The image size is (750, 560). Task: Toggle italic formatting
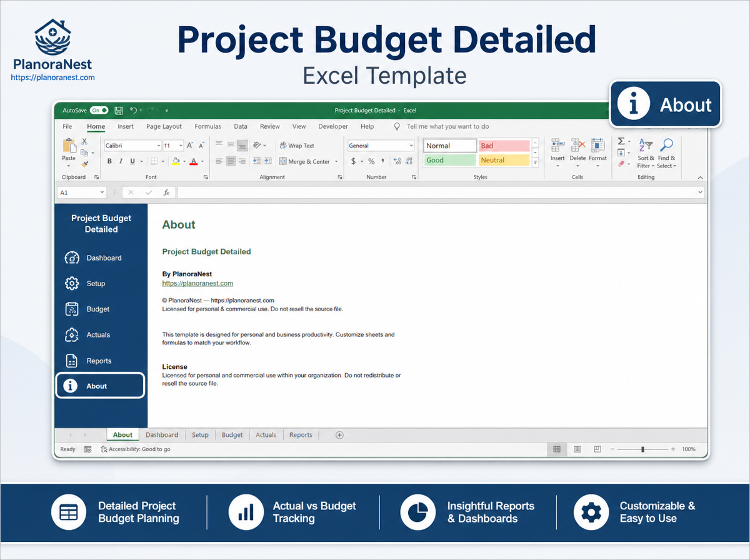coord(121,161)
